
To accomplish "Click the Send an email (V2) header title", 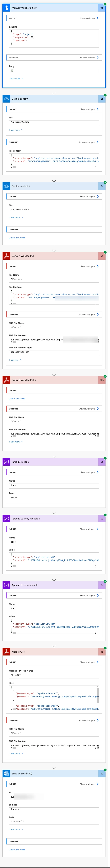I will click(x=22, y=773).
